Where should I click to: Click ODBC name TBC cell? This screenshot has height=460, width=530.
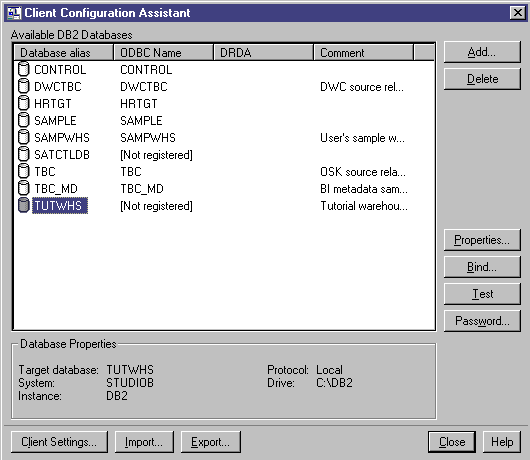[131, 172]
